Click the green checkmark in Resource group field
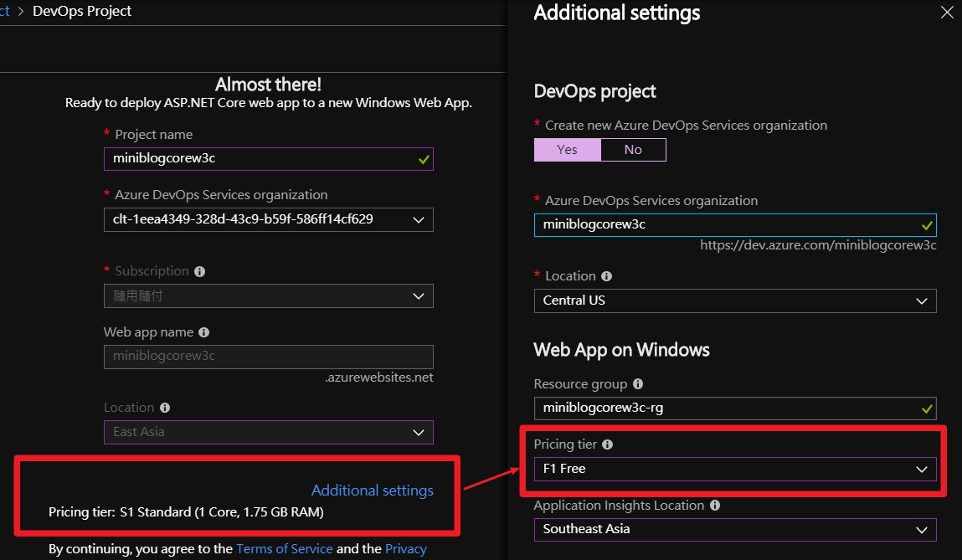This screenshot has height=560, width=962. pos(927,408)
